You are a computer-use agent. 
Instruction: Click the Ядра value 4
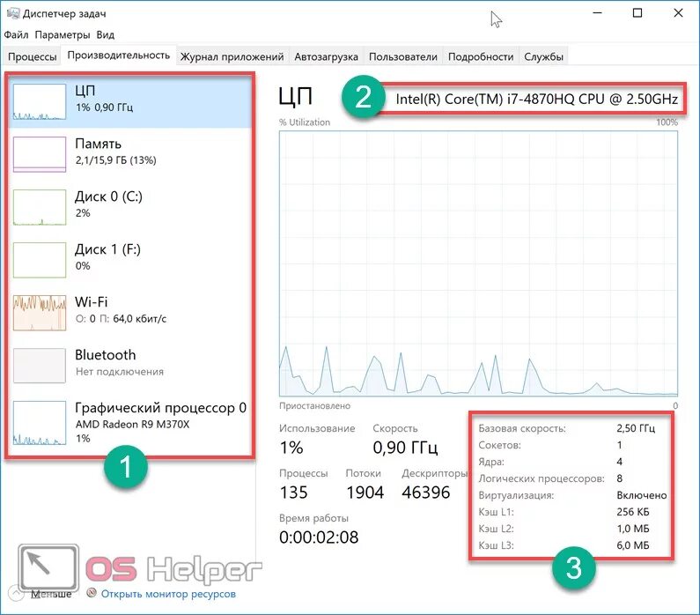[620, 462]
